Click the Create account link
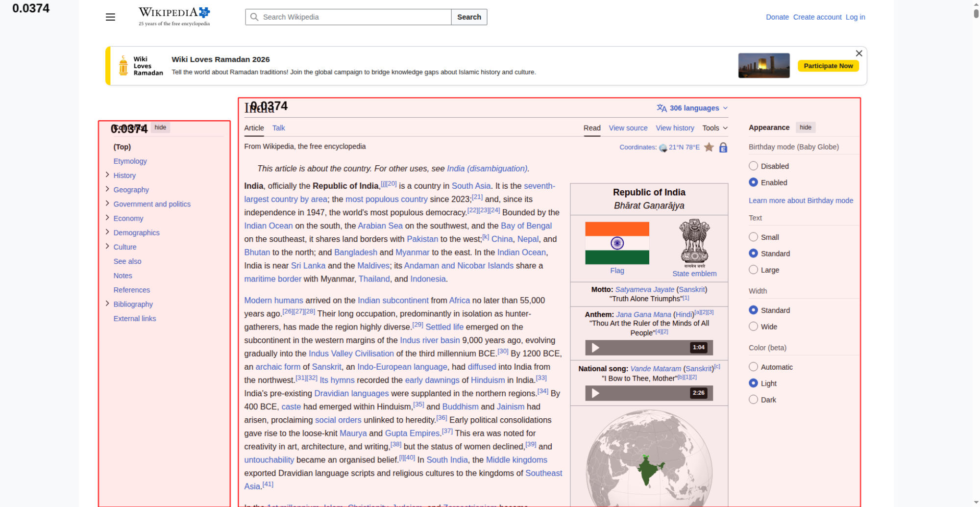 [817, 17]
